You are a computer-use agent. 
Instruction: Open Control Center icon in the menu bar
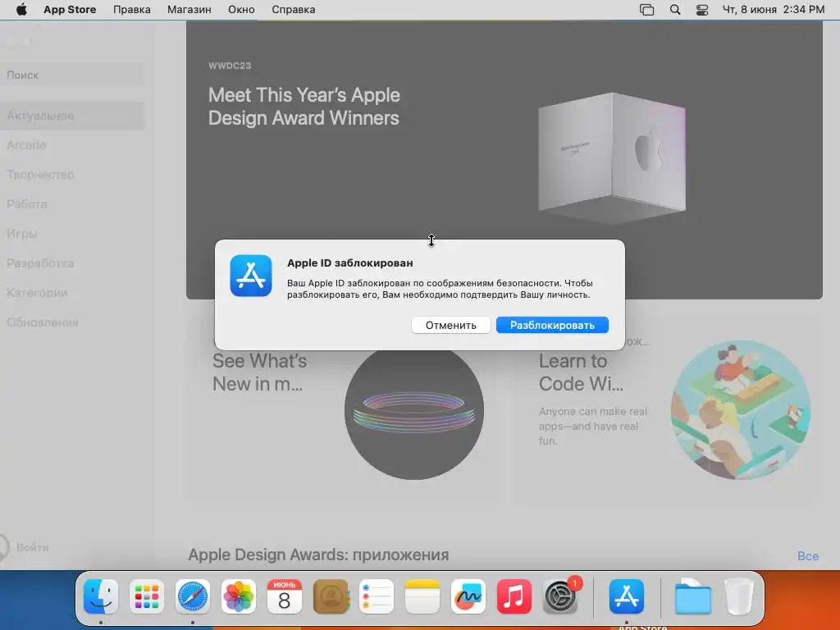coord(702,10)
